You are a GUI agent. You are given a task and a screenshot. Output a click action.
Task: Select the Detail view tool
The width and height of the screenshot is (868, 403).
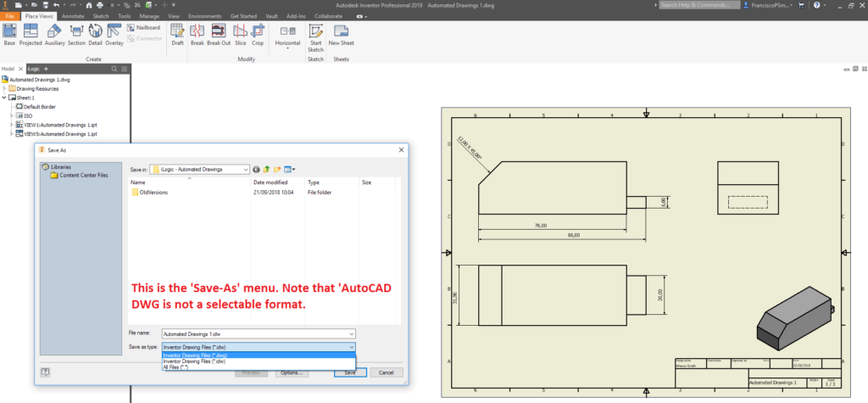point(95,35)
